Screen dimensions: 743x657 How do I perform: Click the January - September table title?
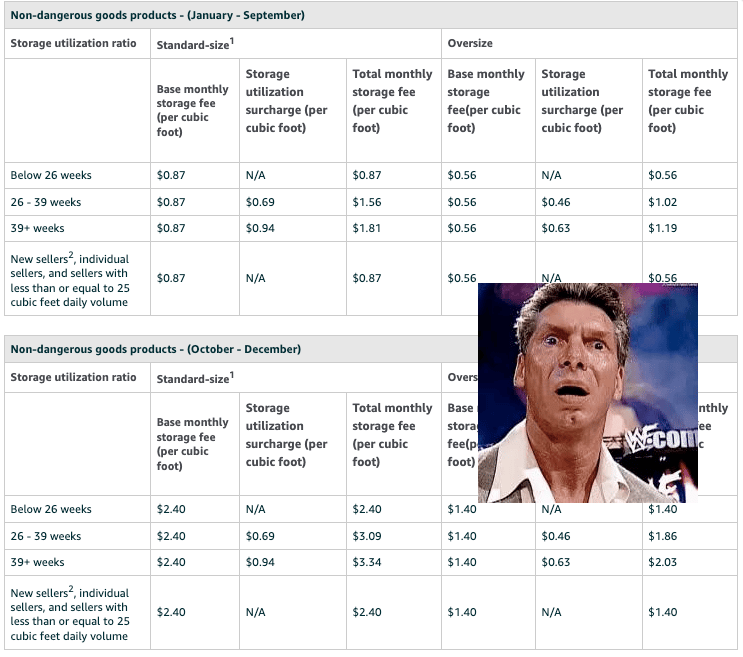click(x=158, y=16)
